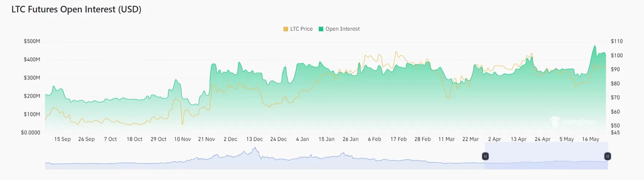644x180 pixels.
Task: Click the 21 Nov date label
Action: (206, 139)
